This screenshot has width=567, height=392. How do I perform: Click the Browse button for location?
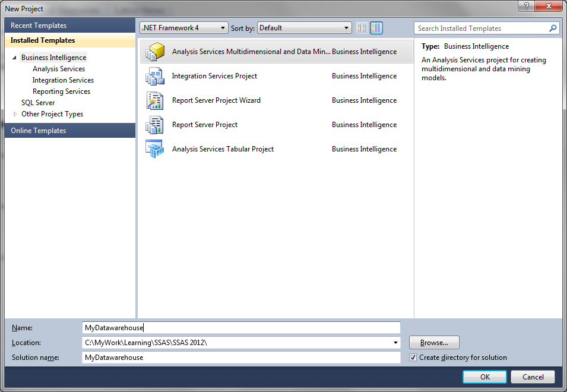tap(433, 342)
